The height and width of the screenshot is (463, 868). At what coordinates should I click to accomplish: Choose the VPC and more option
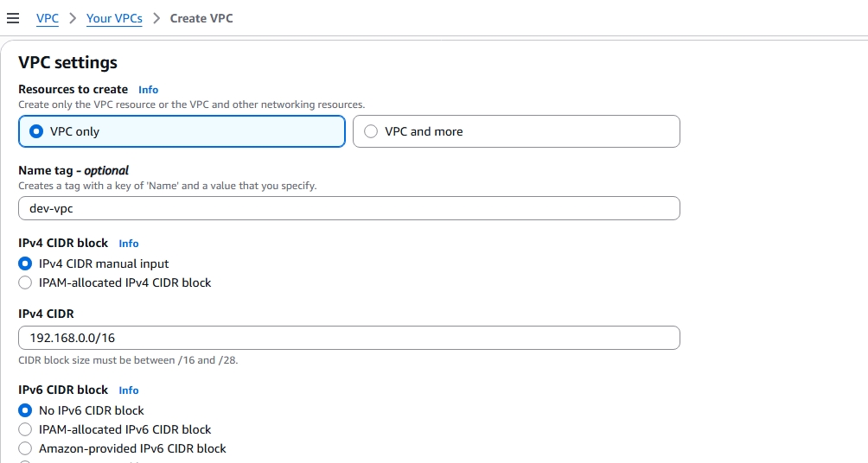tap(371, 131)
